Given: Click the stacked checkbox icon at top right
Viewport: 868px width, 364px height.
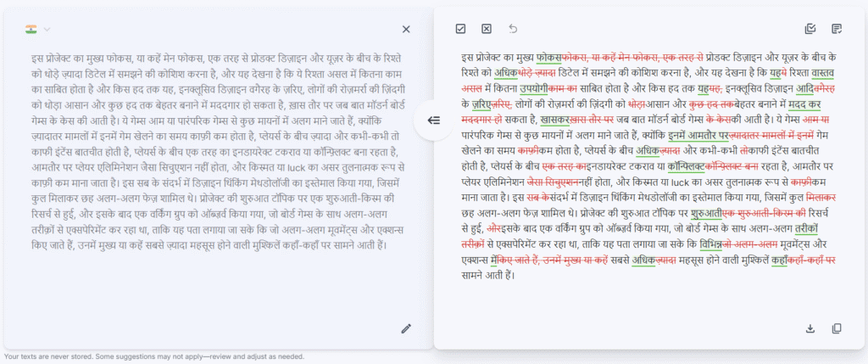Looking at the screenshot, I should pos(810,29).
